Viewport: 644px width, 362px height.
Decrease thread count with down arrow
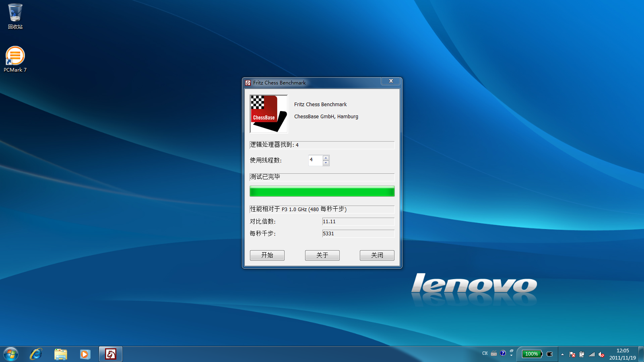pos(326,163)
